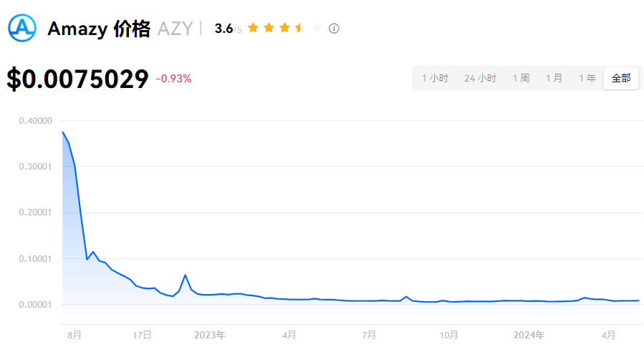This screenshot has height=347, width=644.
Task: Click the -0.93% change indicator
Action: (x=174, y=79)
